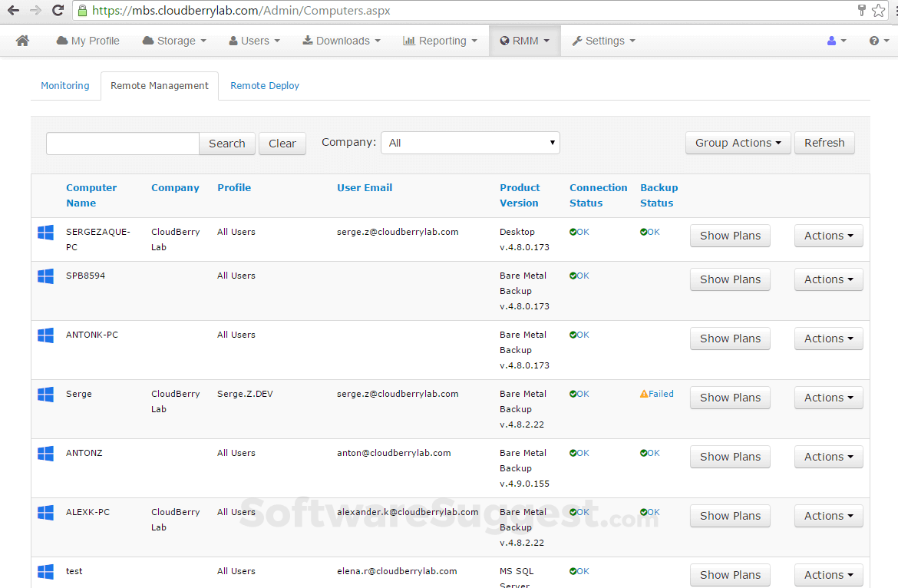898x588 pixels.
Task: Click the browser reload icon
Action: click(58, 10)
